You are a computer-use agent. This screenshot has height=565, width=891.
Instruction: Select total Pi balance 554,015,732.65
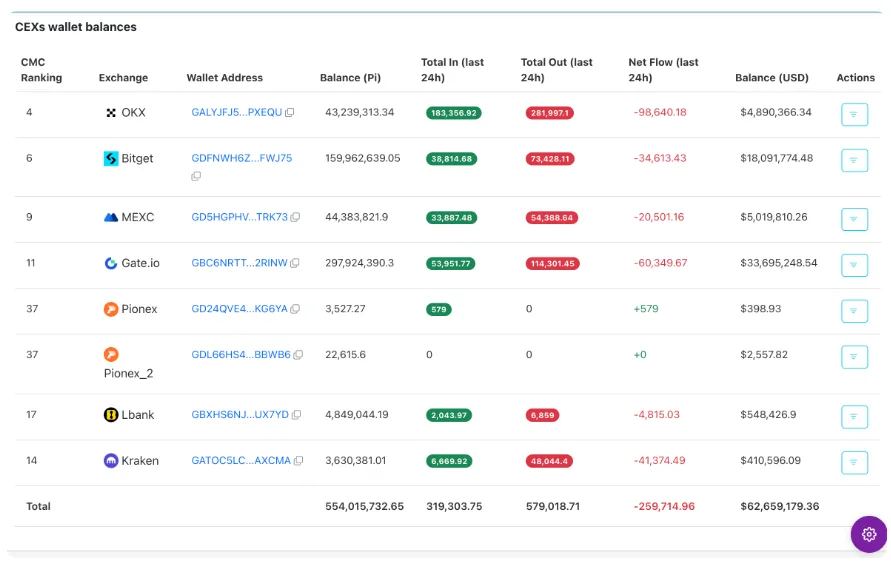pyautogui.click(x=364, y=506)
